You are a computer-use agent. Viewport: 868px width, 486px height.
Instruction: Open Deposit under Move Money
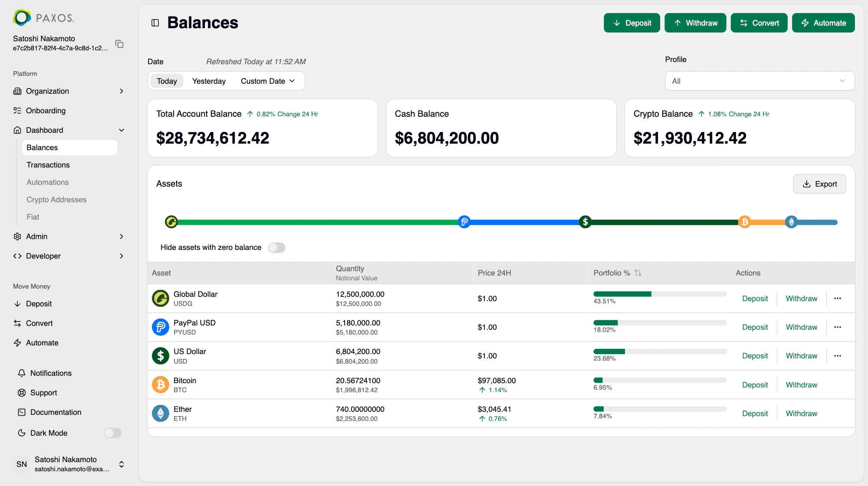pos(39,304)
